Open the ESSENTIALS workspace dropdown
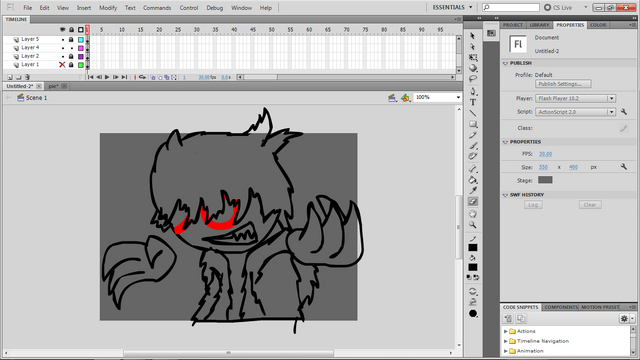The width and height of the screenshot is (640, 360). [453, 7]
